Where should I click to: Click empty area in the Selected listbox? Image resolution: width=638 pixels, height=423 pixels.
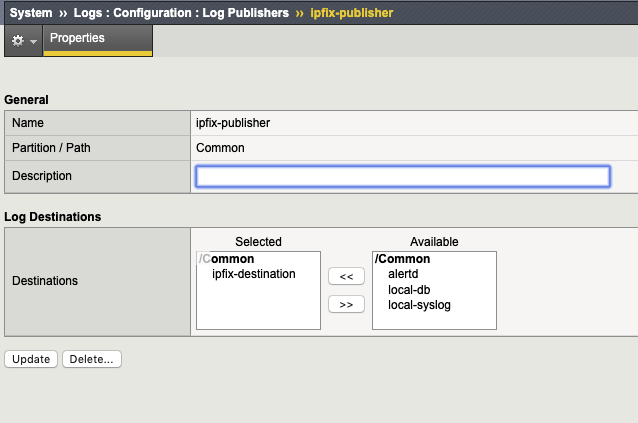(258, 310)
